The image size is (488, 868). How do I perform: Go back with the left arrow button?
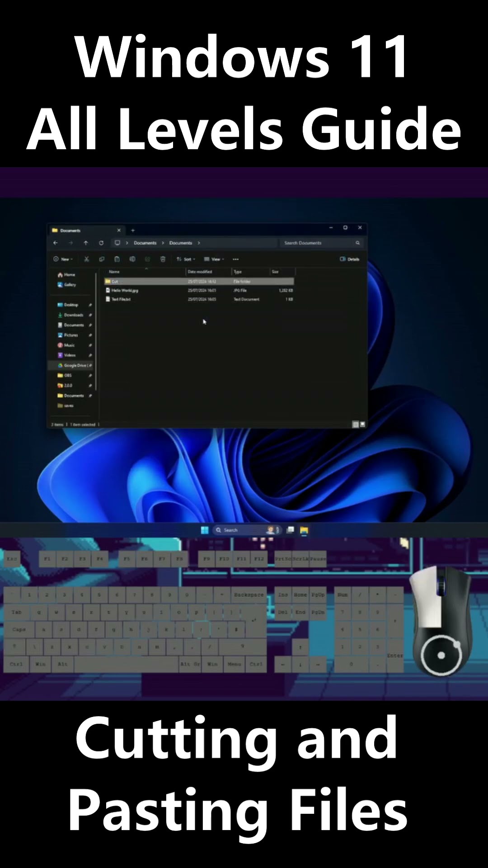56,243
